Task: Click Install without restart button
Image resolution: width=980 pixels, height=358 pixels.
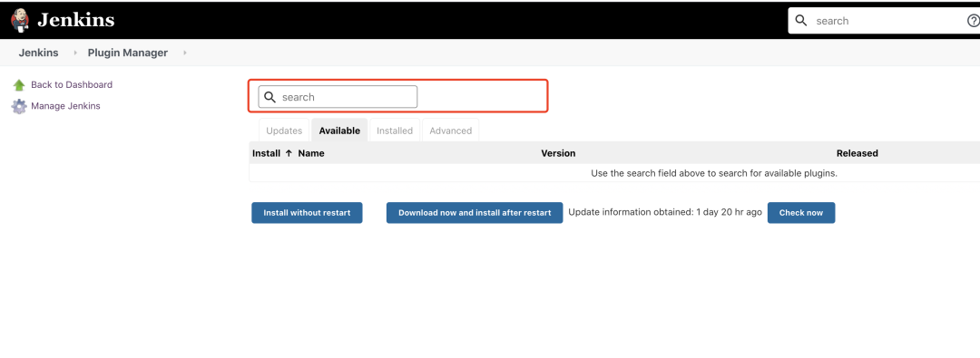Action: pyautogui.click(x=307, y=212)
